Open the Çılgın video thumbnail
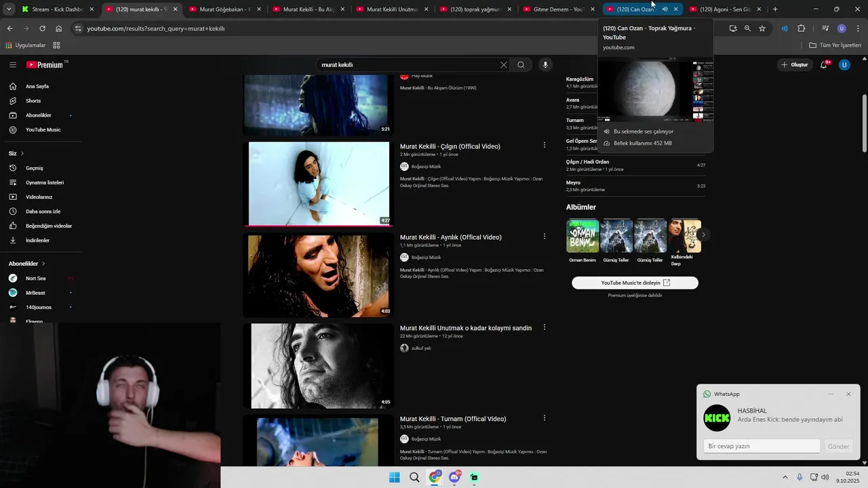The height and width of the screenshot is (488, 868). pos(319,184)
